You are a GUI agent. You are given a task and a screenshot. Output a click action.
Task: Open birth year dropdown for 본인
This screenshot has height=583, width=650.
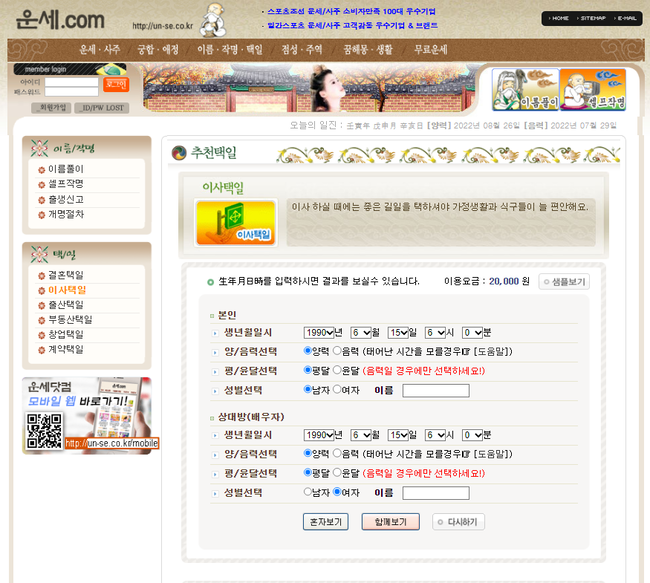pos(320,333)
